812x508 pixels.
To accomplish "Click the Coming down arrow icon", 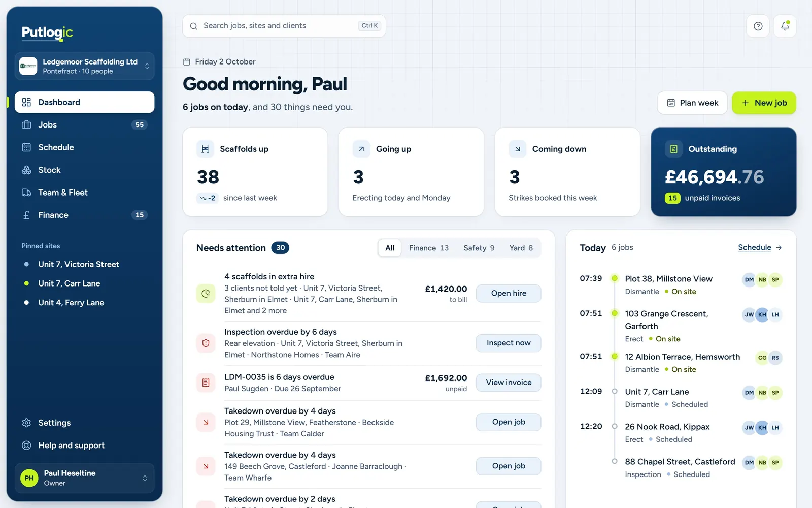I will coord(517,149).
